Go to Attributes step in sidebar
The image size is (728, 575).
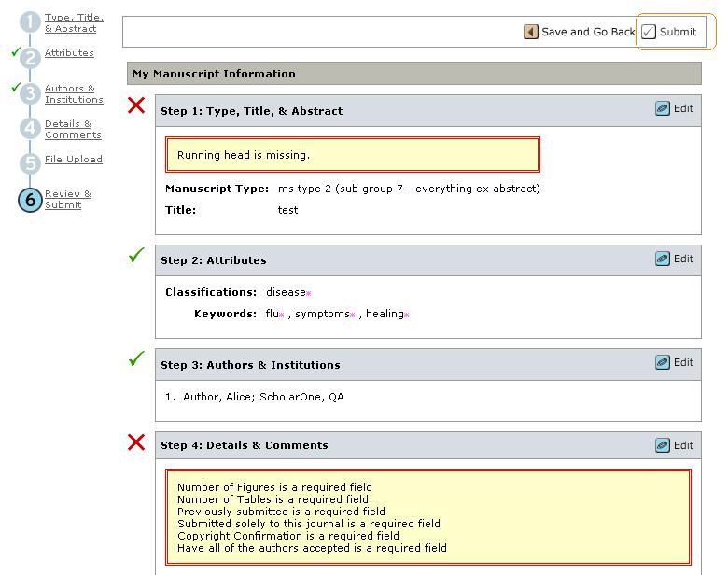(x=69, y=53)
